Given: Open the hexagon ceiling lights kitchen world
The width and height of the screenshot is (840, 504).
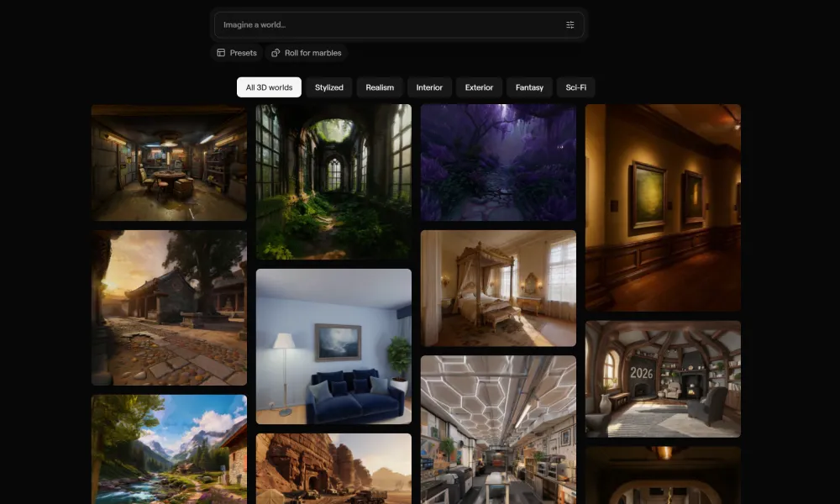Looking at the screenshot, I should 498,428.
